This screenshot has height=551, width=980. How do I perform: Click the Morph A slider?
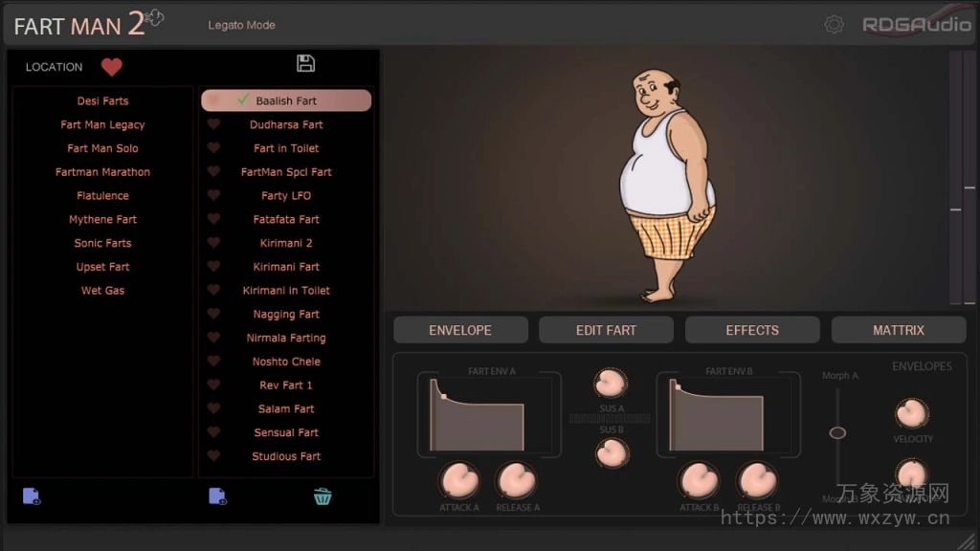click(837, 432)
